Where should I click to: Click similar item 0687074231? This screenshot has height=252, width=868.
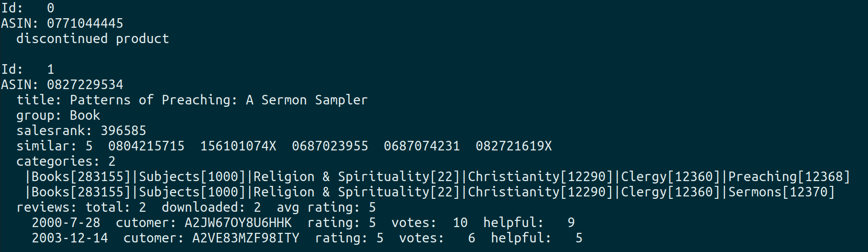[422, 146]
